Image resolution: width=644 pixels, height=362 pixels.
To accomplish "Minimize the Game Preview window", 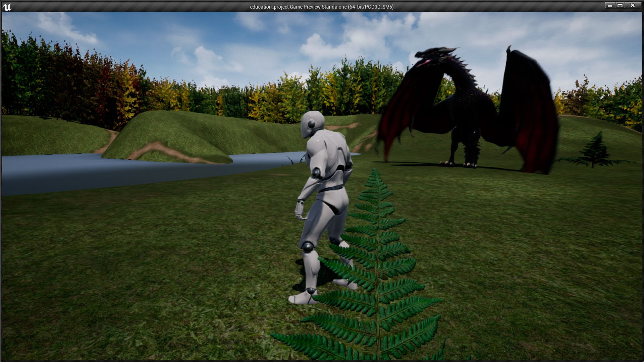I will [610, 5].
